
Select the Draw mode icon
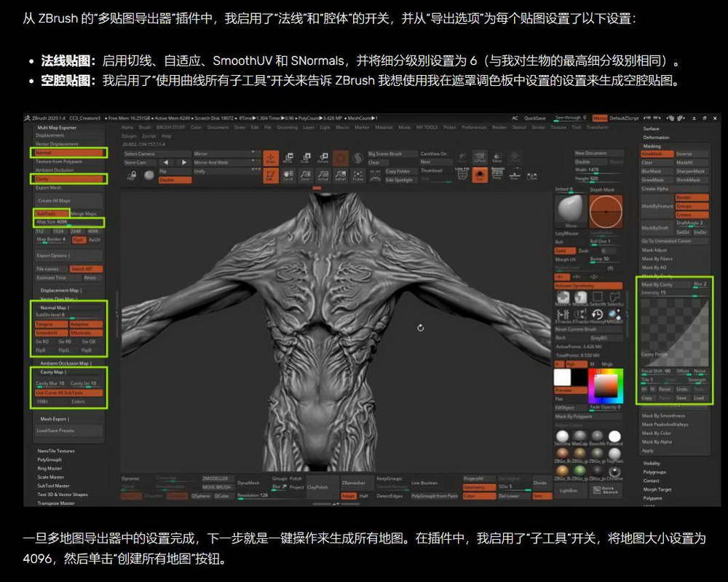(x=271, y=158)
